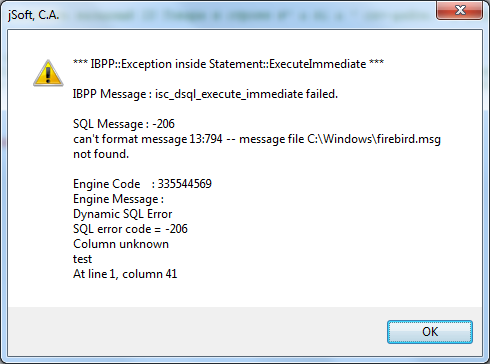
Task: Click the can't format message 13:794 text
Action: (148, 139)
